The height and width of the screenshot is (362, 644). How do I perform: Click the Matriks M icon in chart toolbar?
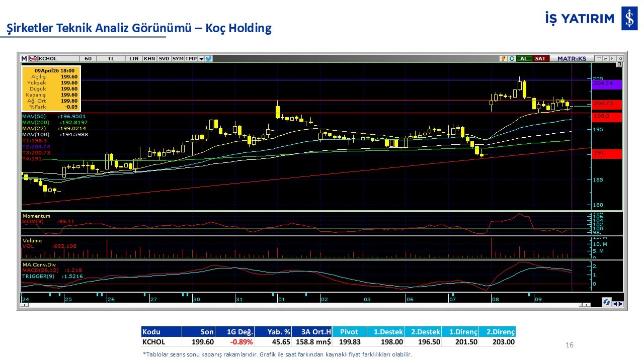pyautogui.click(x=24, y=58)
